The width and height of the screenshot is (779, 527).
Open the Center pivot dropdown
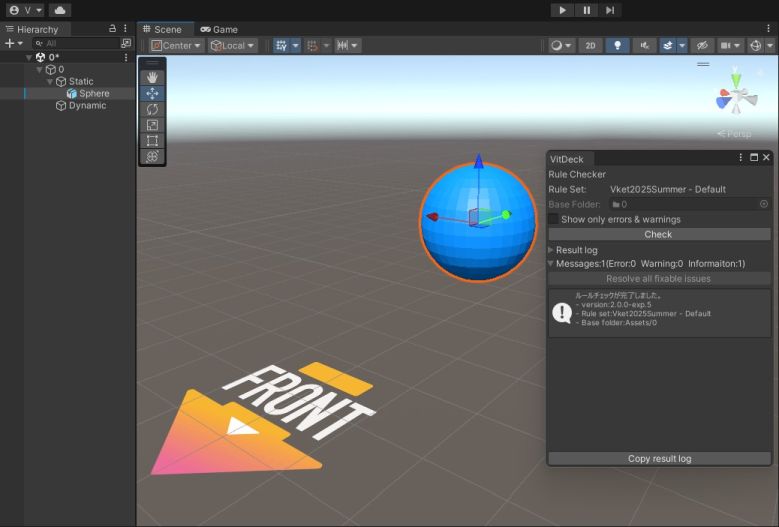tap(177, 46)
